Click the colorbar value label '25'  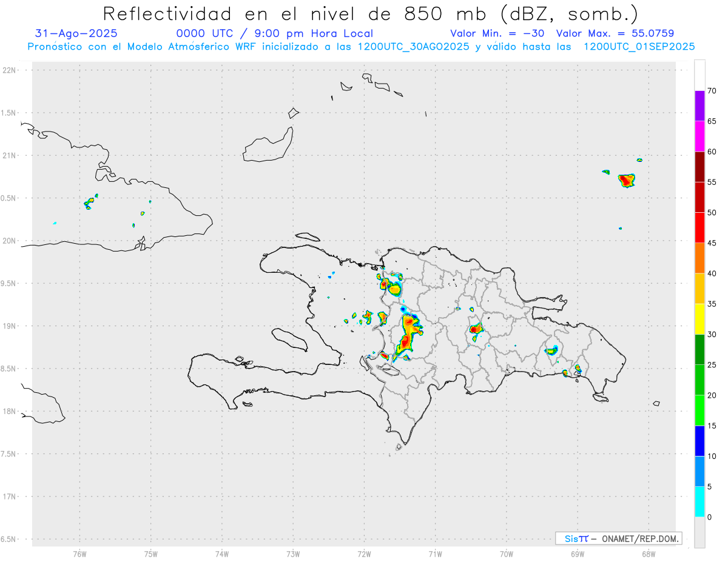point(712,365)
